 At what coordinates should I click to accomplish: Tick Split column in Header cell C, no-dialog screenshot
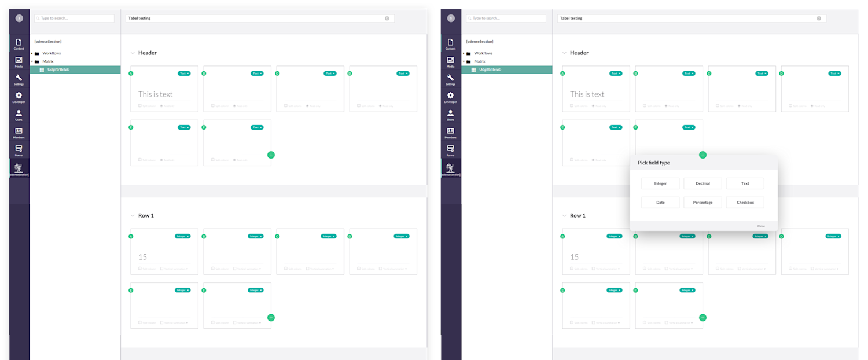(285, 105)
